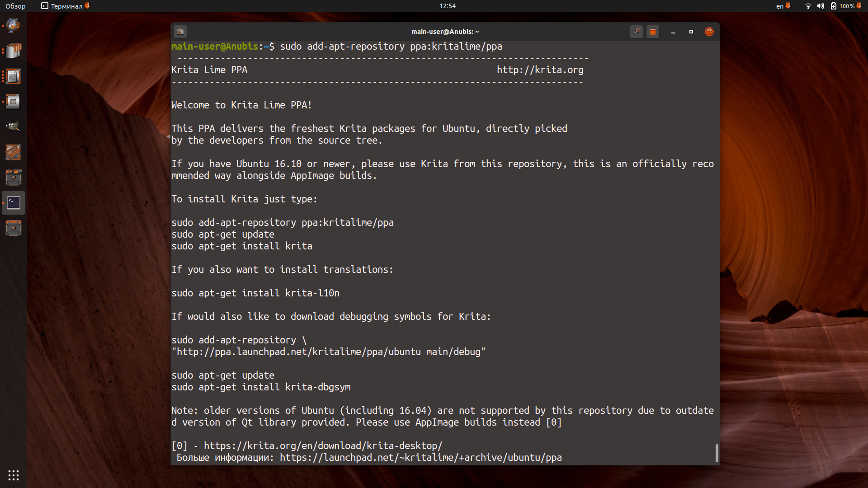The width and height of the screenshot is (868, 488).
Task: Click the battery 100 % indicator
Action: click(x=846, y=6)
